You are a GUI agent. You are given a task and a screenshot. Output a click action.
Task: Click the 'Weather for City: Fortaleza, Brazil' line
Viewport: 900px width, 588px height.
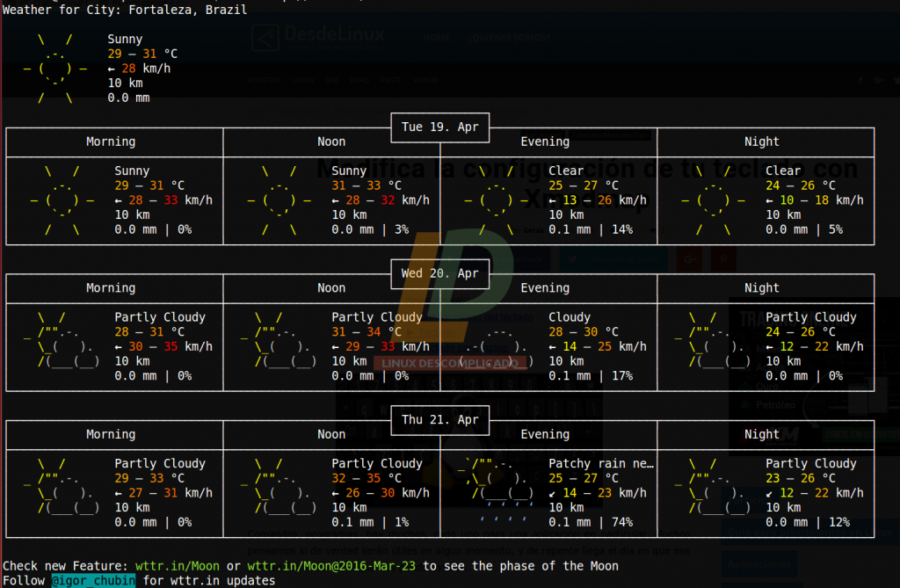point(125,10)
